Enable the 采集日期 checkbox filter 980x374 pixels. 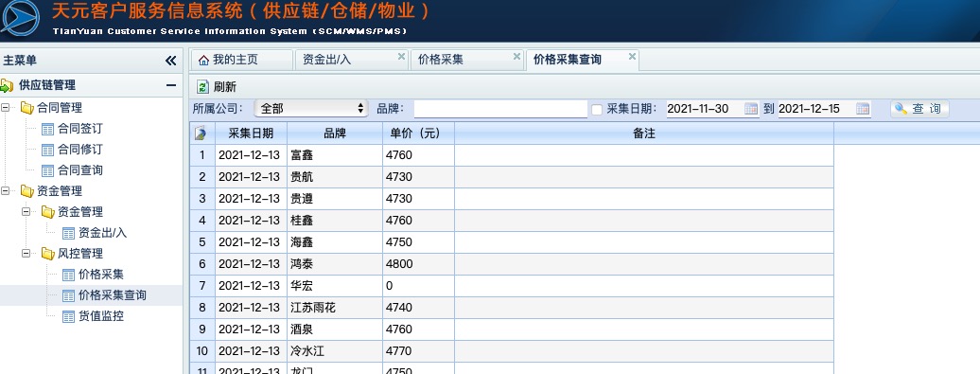click(597, 110)
